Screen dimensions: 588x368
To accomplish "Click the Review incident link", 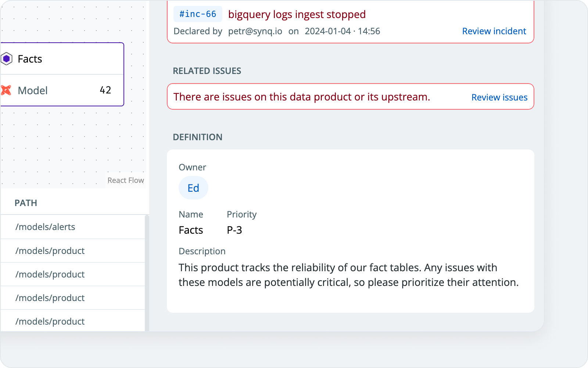I will point(494,31).
